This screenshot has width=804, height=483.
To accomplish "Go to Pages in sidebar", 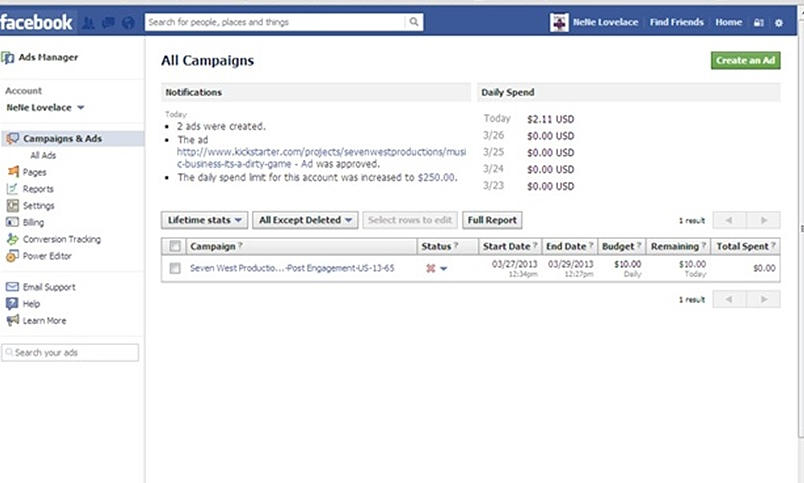I will coord(34,172).
